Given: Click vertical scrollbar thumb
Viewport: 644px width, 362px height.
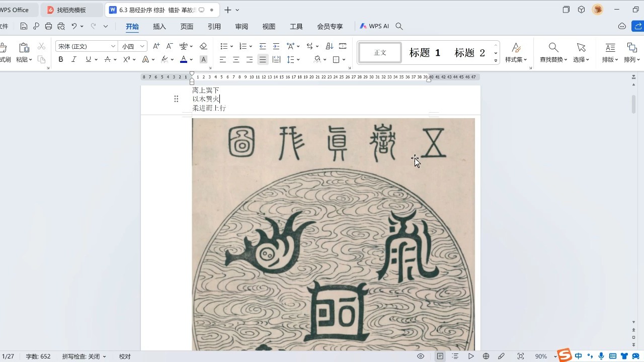Looking at the screenshot, I should (x=634, y=104).
